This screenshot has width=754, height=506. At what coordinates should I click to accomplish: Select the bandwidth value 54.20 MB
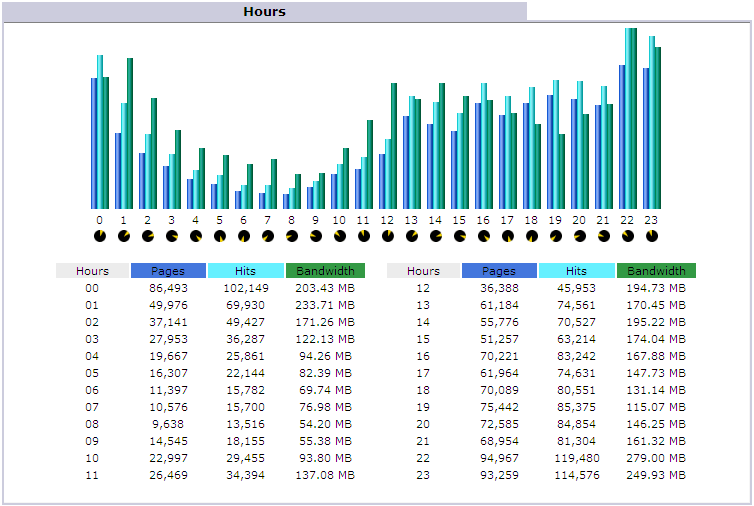[325, 424]
